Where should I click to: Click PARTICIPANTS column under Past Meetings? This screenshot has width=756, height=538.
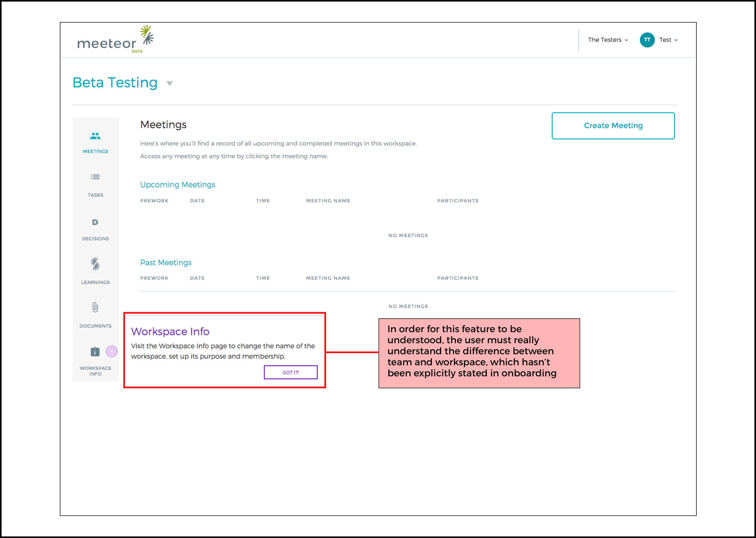(458, 278)
